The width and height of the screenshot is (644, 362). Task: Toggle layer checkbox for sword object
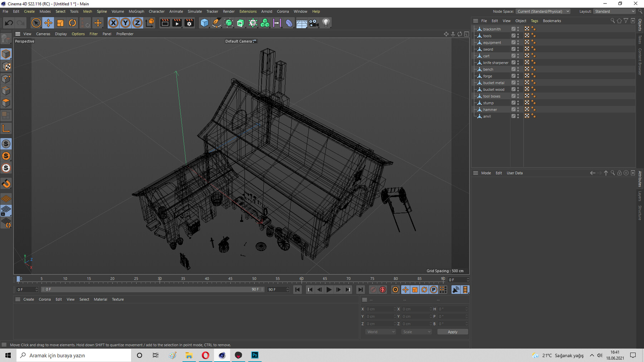(x=513, y=49)
